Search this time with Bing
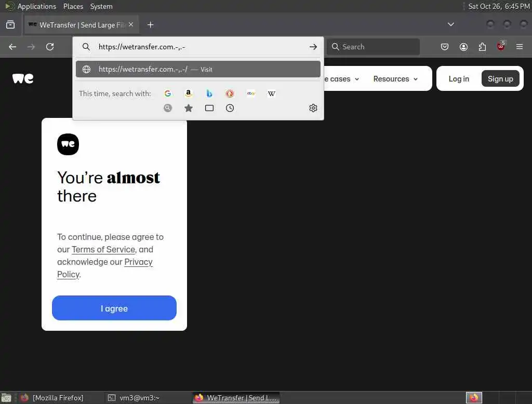 [x=209, y=93]
